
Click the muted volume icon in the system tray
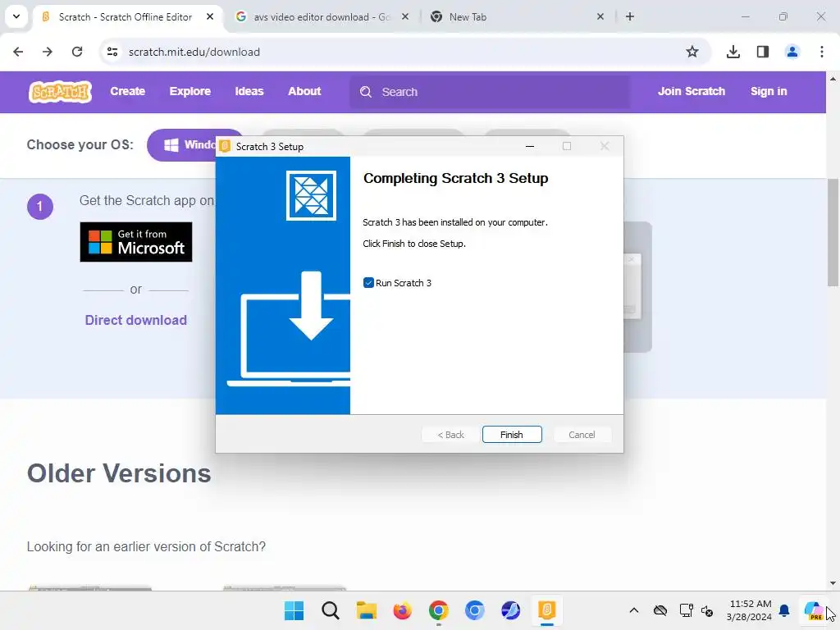point(707,610)
